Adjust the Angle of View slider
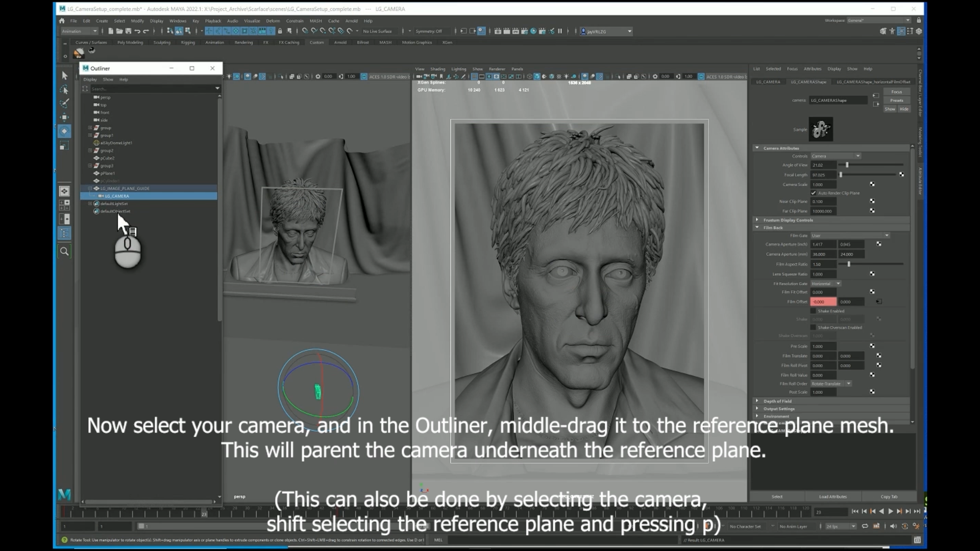The width and height of the screenshot is (980, 551). pyautogui.click(x=847, y=165)
